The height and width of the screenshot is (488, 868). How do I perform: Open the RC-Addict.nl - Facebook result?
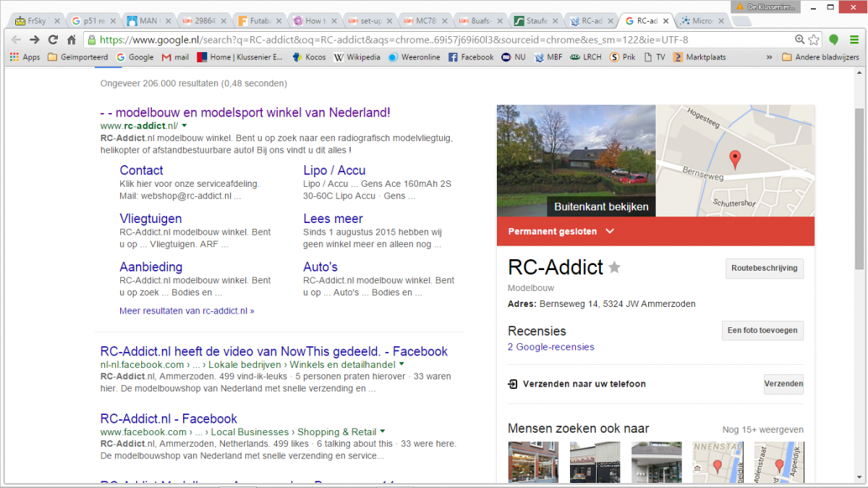tap(169, 418)
